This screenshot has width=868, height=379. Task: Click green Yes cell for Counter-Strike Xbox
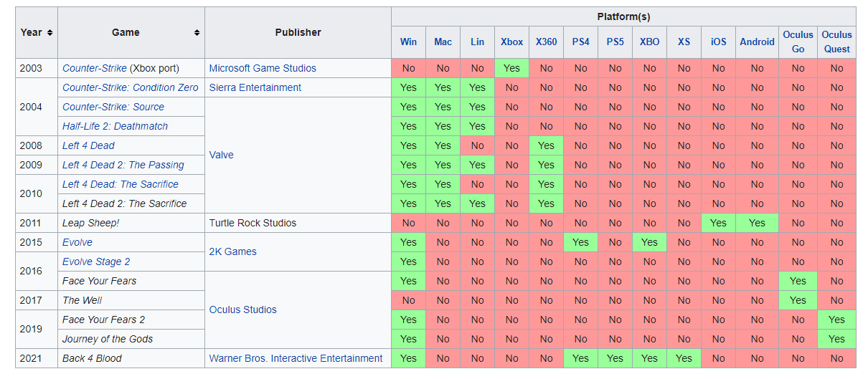tap(511, 68)
